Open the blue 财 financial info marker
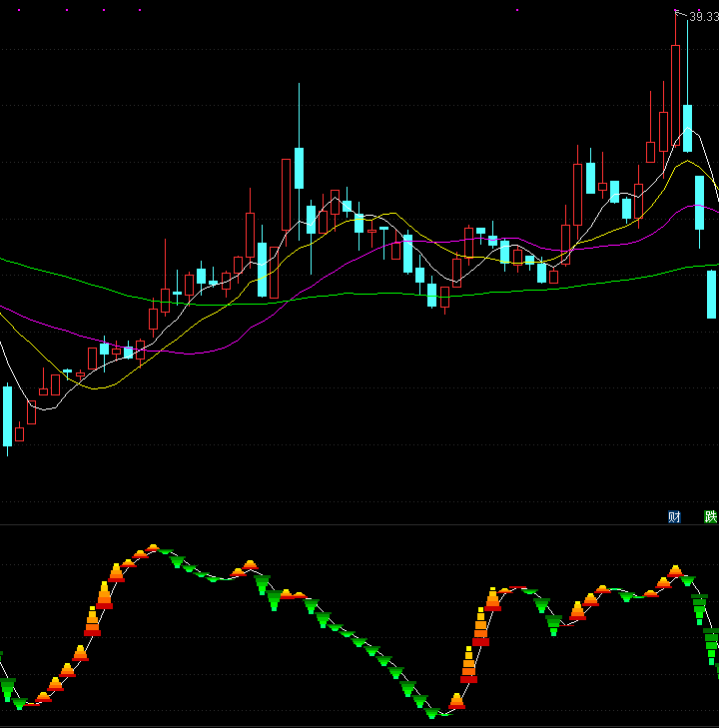The height and width of the screenshot is (728, 719). pyautogui.click(x=674, y=516)
